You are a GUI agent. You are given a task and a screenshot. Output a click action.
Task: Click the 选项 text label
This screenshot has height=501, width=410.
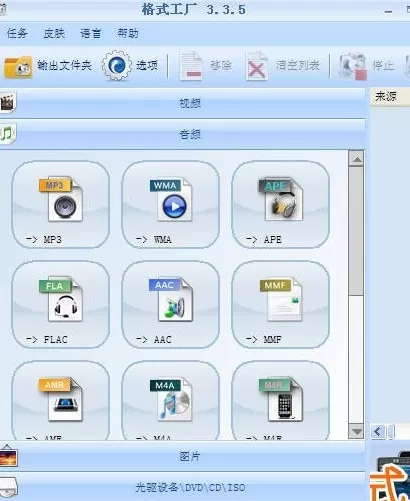(147, 65)
